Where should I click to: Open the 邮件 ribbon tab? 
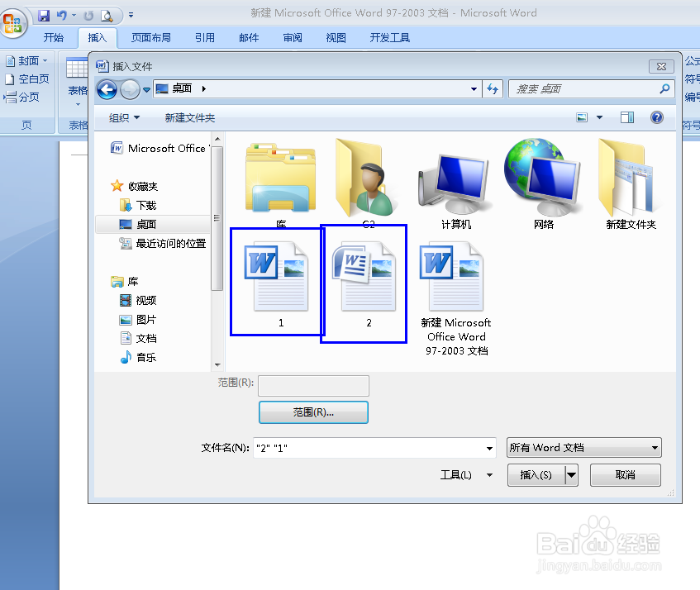tap(249, 38)
